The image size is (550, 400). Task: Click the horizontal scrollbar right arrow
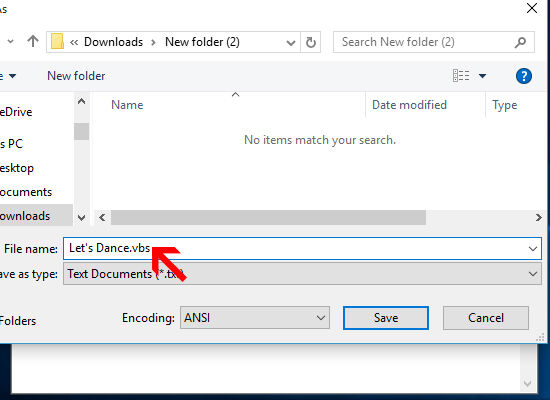tap(538, 218)
